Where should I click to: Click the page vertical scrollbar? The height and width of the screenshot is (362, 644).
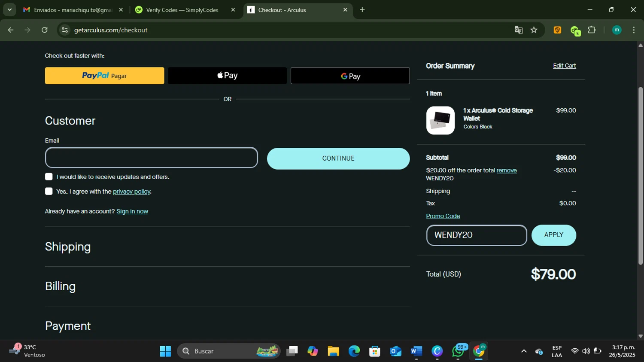pos(641,176)
